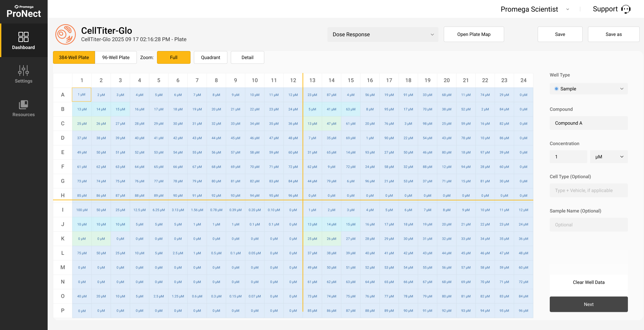The image size is (644, 330).
Task: Click row header K
Action: pyautogui.click(x=63, y=239)
